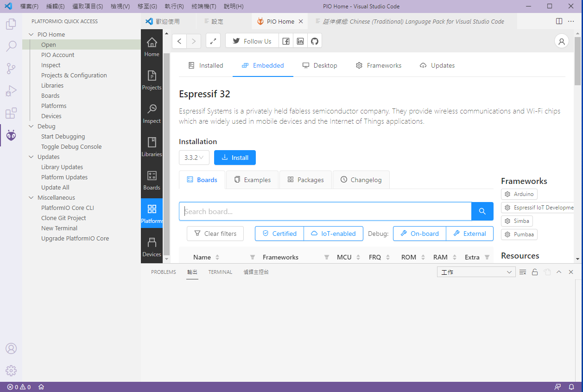Open the Facebook icon link
The height and width of the screenshot is (392, 583).
point(286,41)
